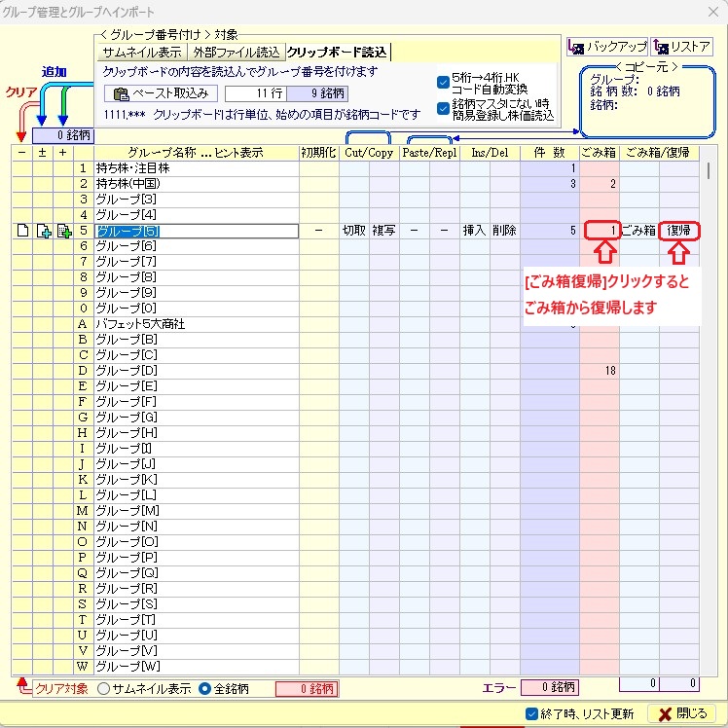Click the リストア restore button
The image size is (728, 728).
point(681,47)
